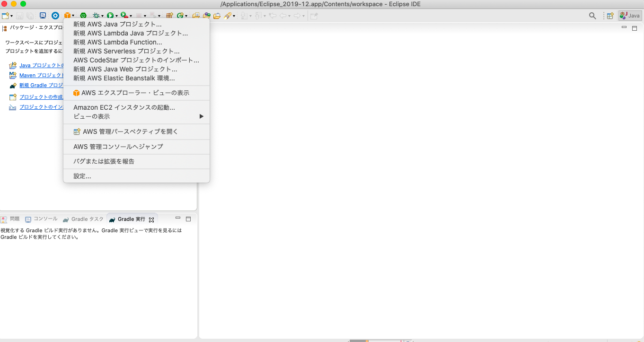Click the Java プロジェクト creation link

click(41, 65)
